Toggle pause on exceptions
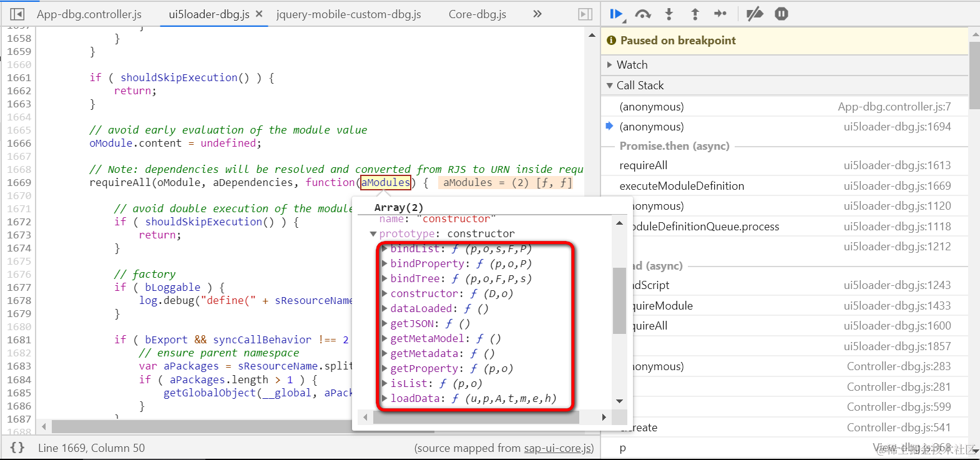The height and width of the screenshot is (460, 980). pyautogui.click(x=782, y=14)
